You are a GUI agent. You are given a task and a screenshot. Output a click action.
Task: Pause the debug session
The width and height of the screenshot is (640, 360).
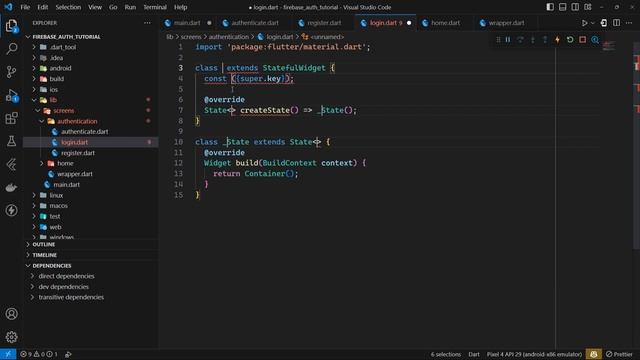[x=508, y=40]
